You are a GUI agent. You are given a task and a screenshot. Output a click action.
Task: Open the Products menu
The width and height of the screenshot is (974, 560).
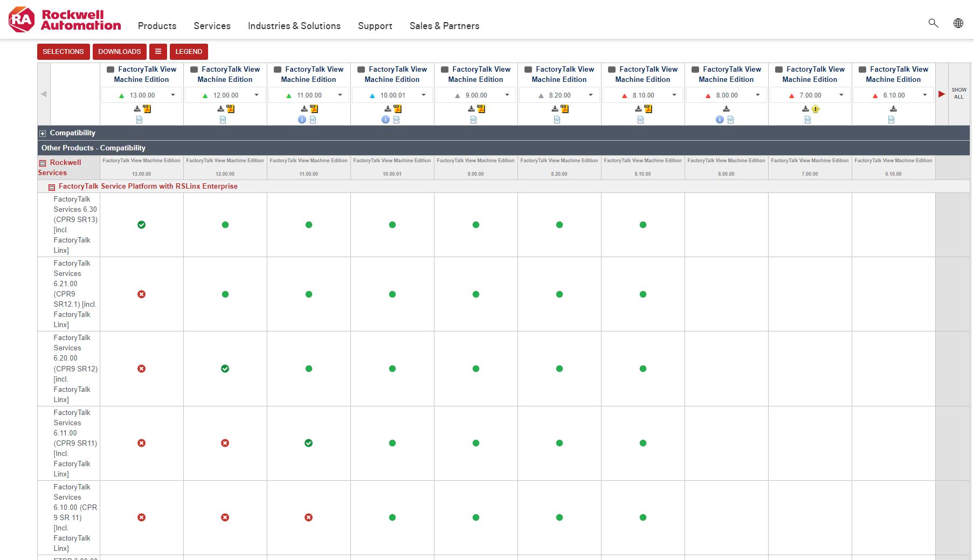(x=157, y=26)
